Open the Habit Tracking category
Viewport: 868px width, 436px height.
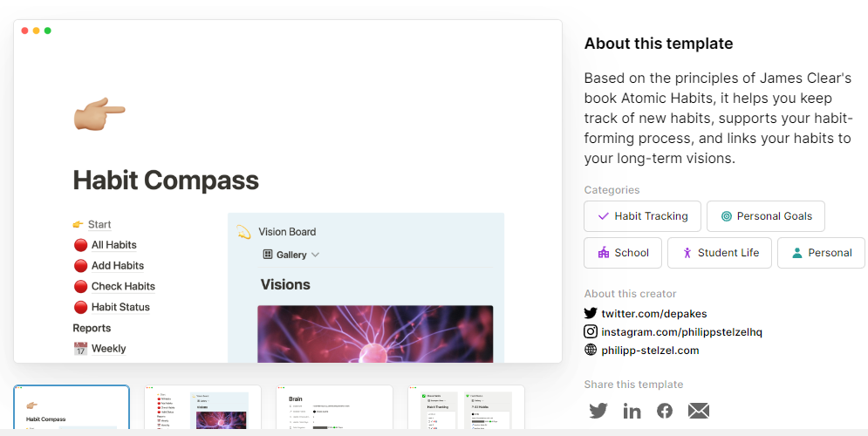pos(641,216)
